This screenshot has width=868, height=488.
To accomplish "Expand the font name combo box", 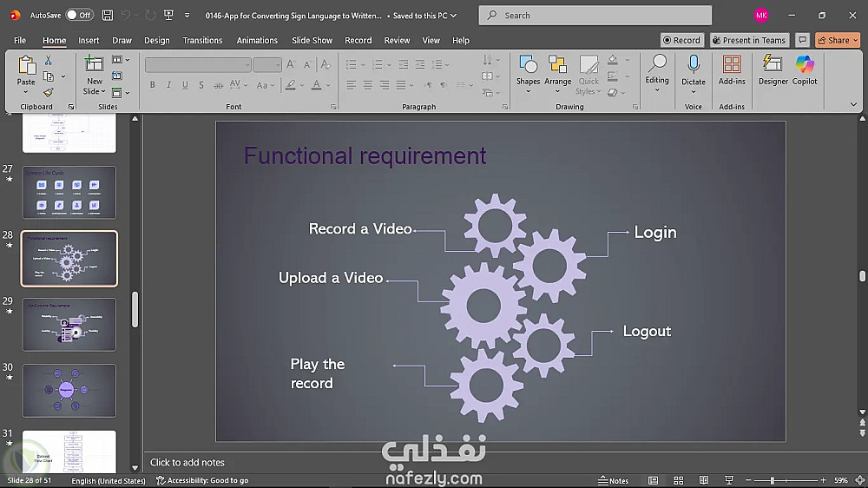I will (247, 65).
